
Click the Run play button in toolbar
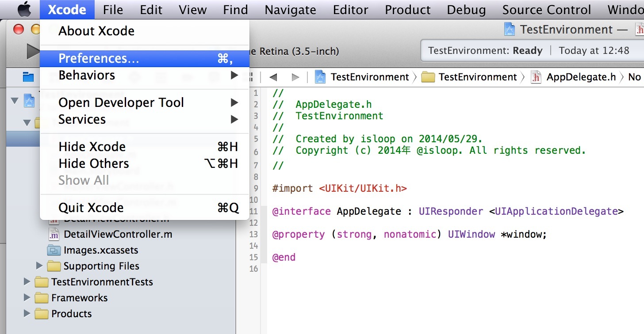32,51
